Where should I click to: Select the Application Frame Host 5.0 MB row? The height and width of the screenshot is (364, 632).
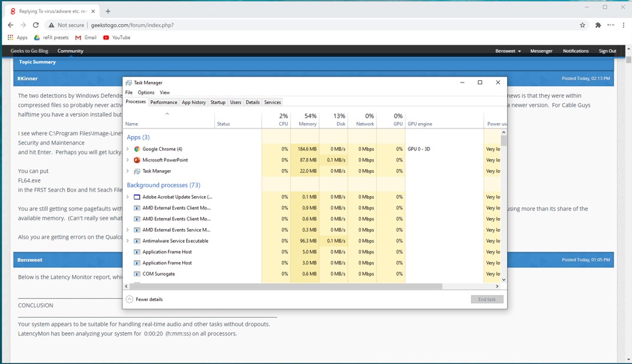(312, 252)
